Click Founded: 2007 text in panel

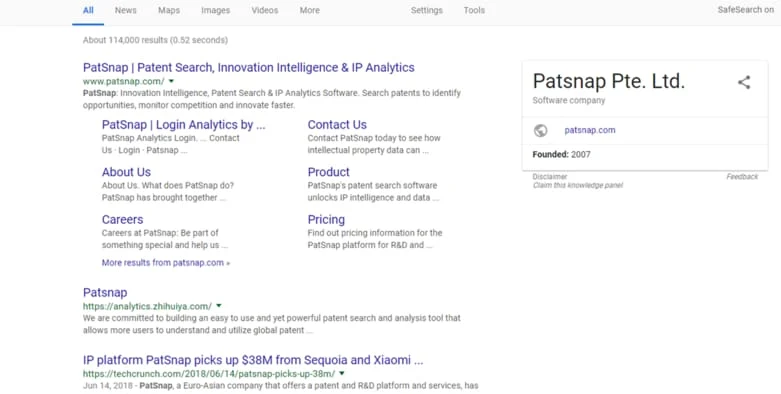[x=561, y=154]
